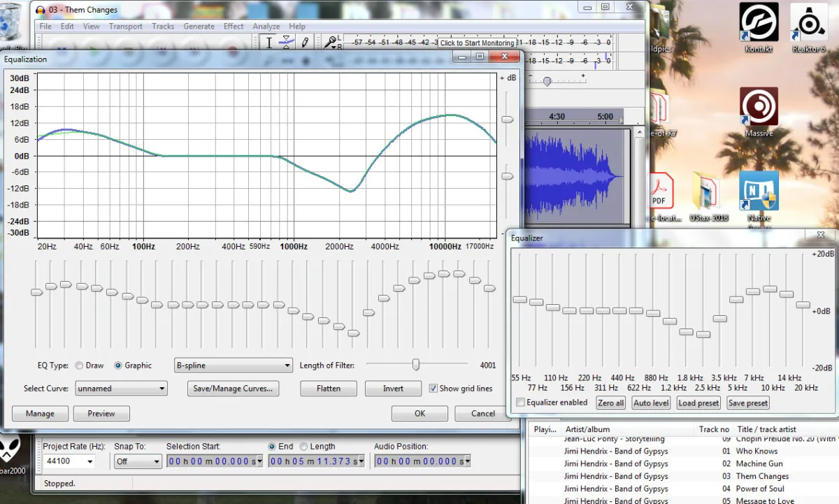
Task: Select the Envelope tool in toolbar
Action: [286, 43]
